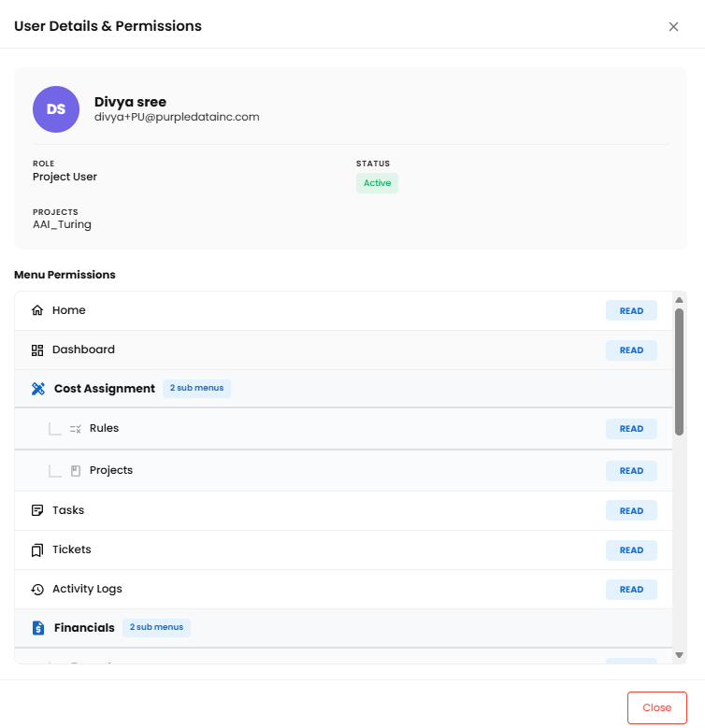705x728 pixels.
Task: Close the dialog with the X icon
Action: 673,26
